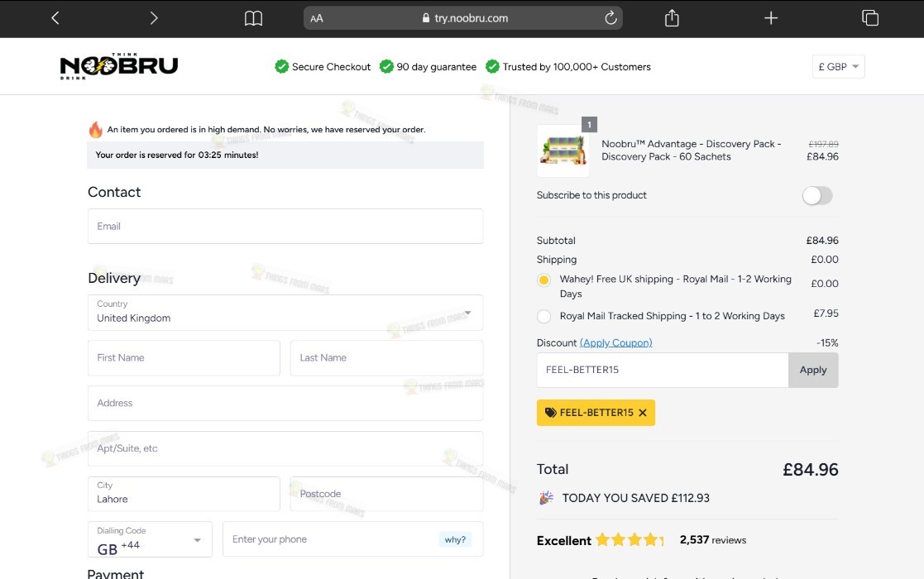Click the City field with Lahore
924x579 pixels.
184,494
